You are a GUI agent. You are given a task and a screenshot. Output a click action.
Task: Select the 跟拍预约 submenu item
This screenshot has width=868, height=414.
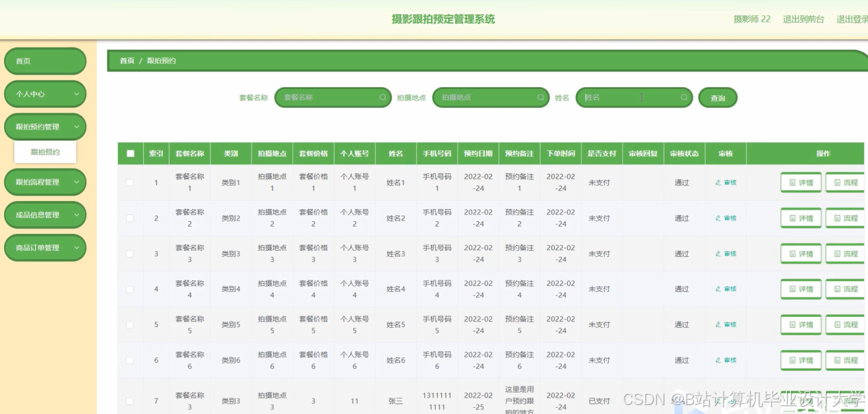click(x=45, y=152)
